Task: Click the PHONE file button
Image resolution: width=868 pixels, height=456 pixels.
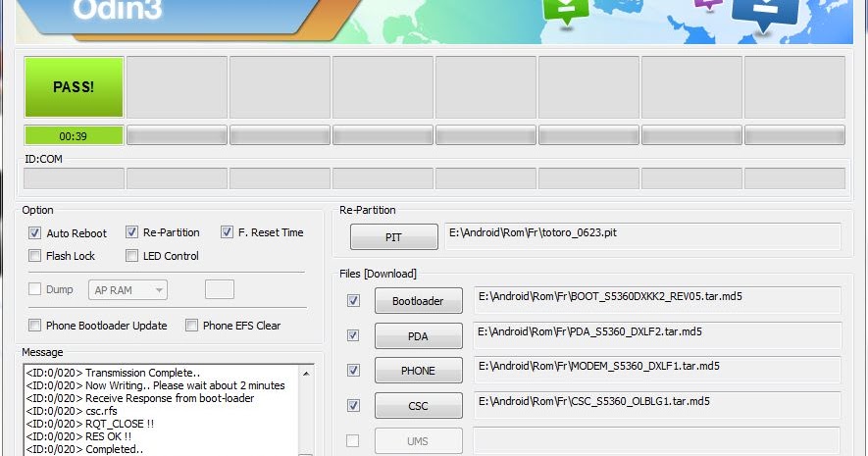Action: (x=418, y=371)
